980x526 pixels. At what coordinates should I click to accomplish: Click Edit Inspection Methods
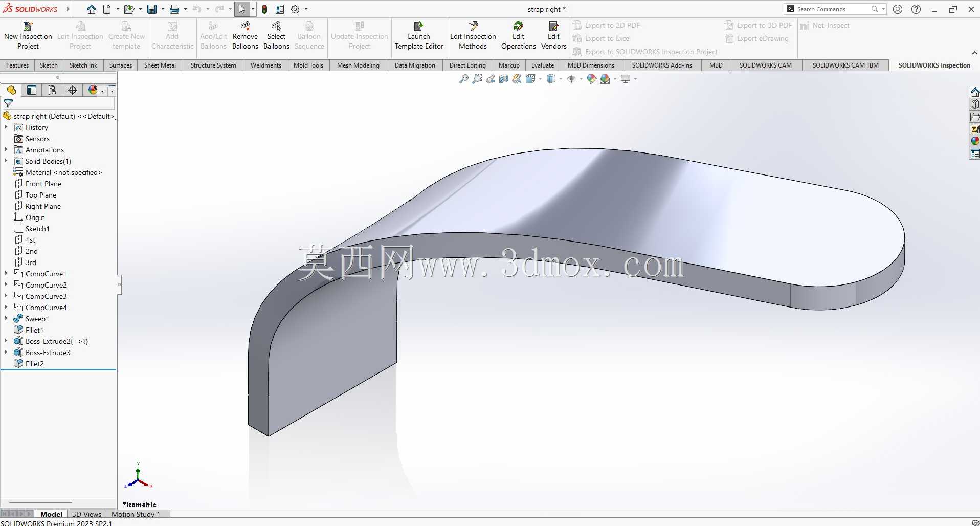click(473, 35)
